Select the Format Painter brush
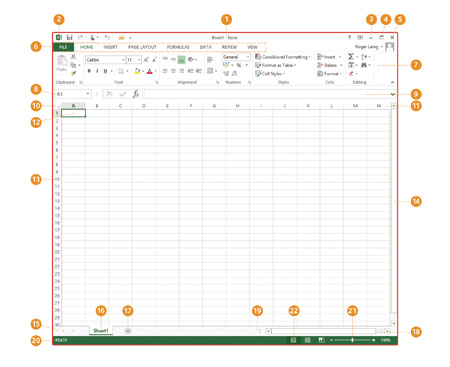This screenshot has width=450, height=367. click(74, 73)
